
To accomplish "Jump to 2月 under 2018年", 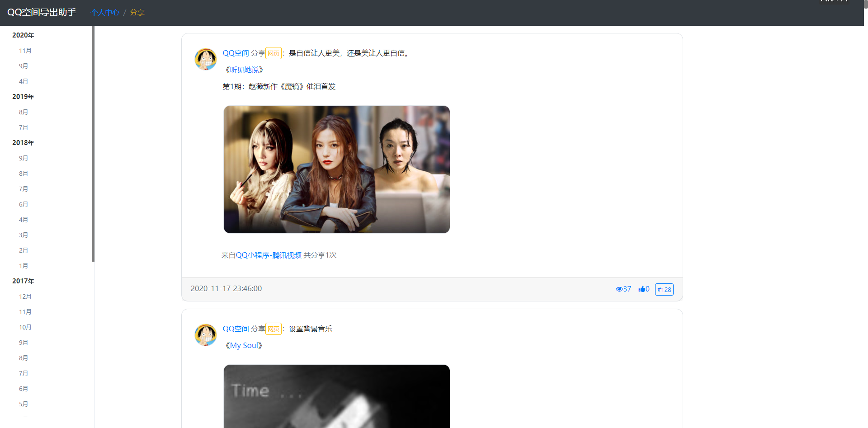I will click(24, 250).
